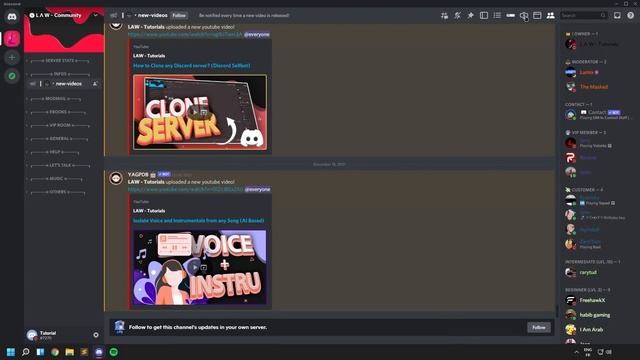Image resolution: width=640 pixels, height=360 pixels.
Task: Open Explore Public Servers compass icon
Action: 12,76
